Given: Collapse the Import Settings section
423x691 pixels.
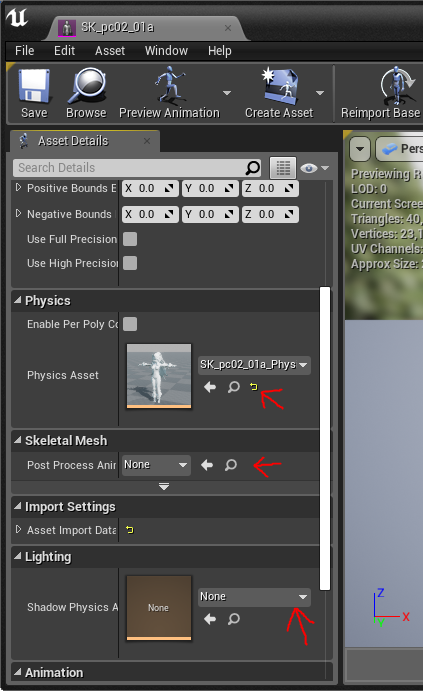Looking at the screenshot, I should [18, 506].
